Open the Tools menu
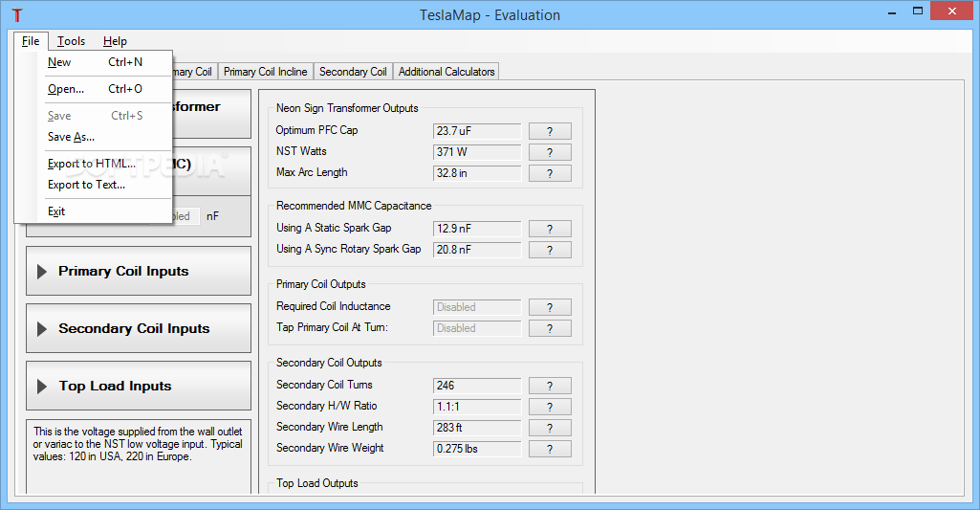Screen dimensions: 980x510 click(x=72, y=41)
